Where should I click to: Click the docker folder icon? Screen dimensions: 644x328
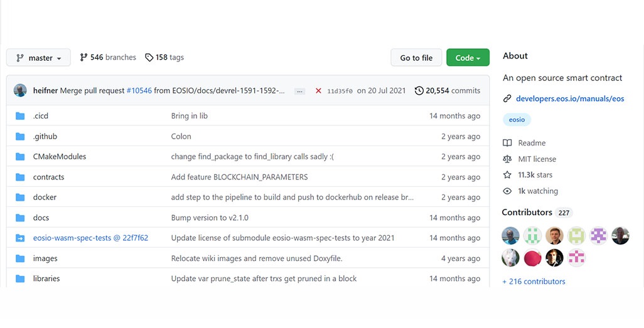[x=20, y=198]
